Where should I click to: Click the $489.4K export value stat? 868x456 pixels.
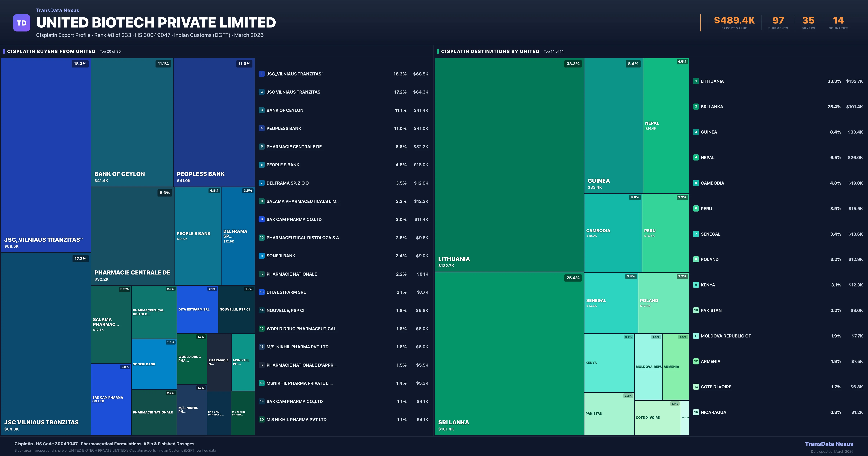pyautogui.click(x=734, y=21)
